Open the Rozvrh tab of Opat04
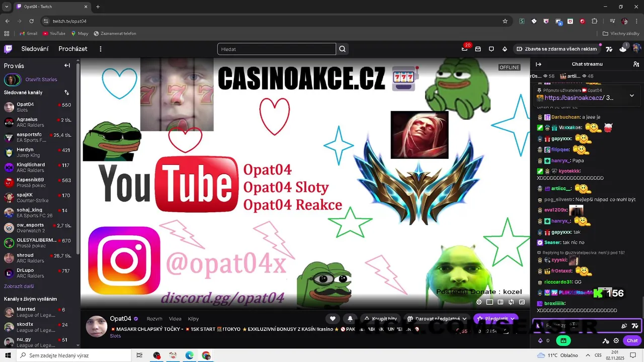The height and width of the screenshot is (362, 644). pyautogui.click(x=154, y=319)
